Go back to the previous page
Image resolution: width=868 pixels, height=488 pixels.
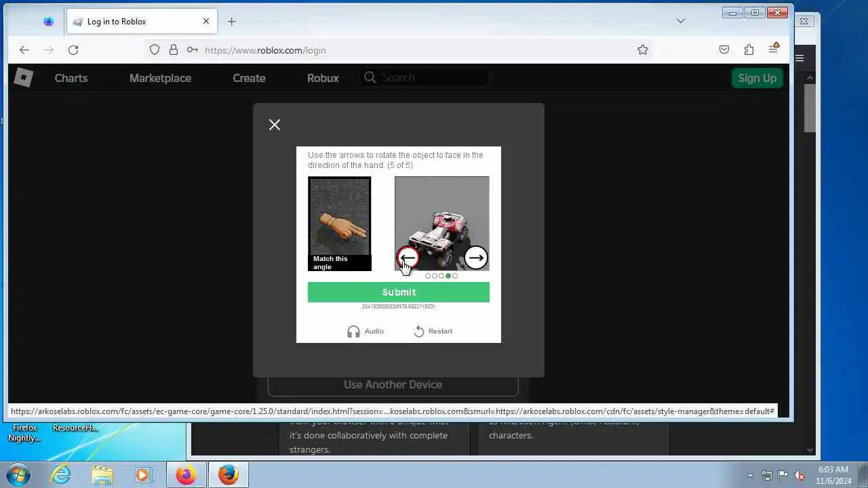coord(24,49)
